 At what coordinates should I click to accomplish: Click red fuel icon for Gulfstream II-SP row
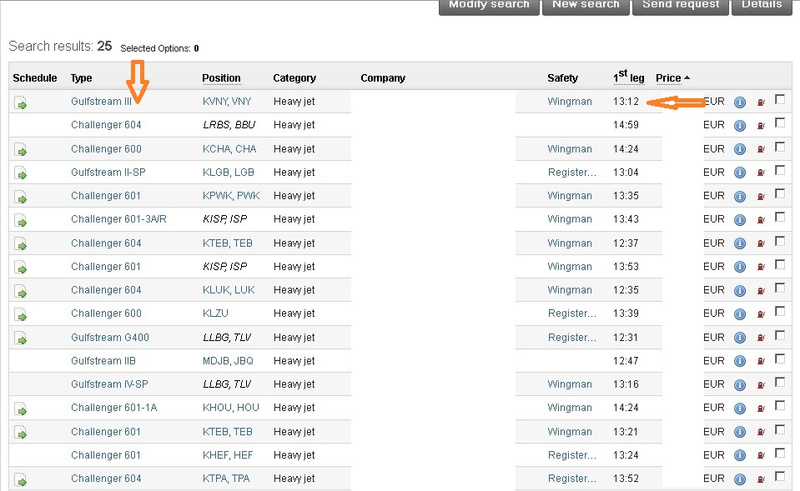click(761, 173)
